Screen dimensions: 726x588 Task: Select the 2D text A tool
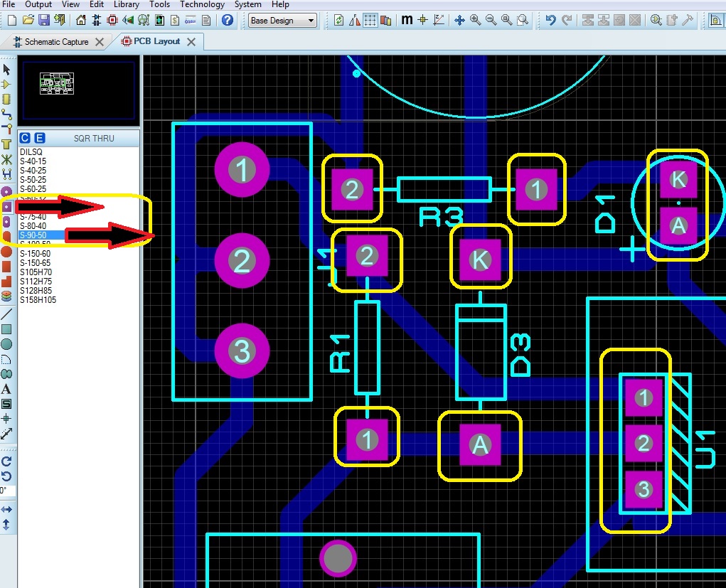coord(6,389)
